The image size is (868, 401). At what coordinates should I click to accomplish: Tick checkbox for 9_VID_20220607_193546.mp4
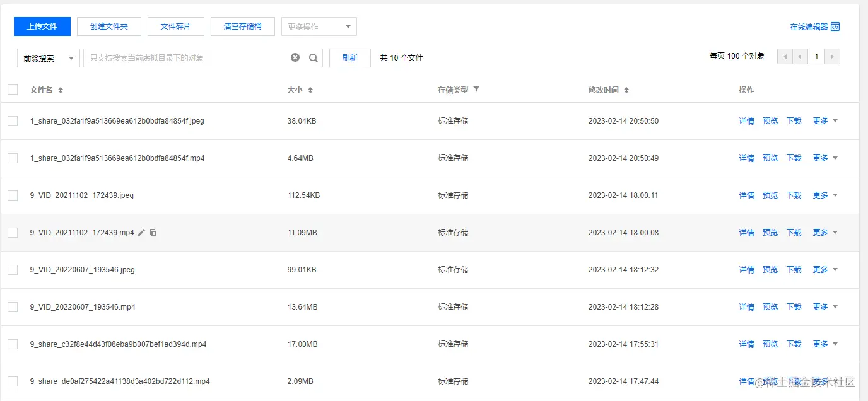tap(13, 307)
